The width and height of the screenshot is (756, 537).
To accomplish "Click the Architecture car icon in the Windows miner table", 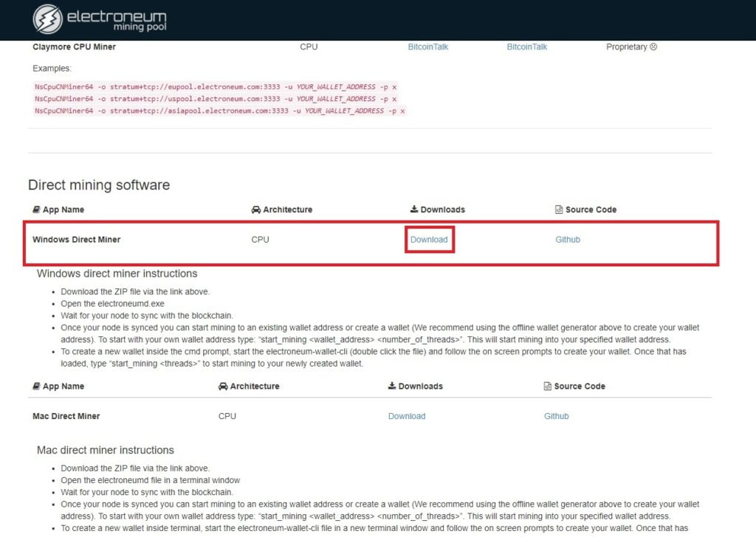I will (255, 209).
